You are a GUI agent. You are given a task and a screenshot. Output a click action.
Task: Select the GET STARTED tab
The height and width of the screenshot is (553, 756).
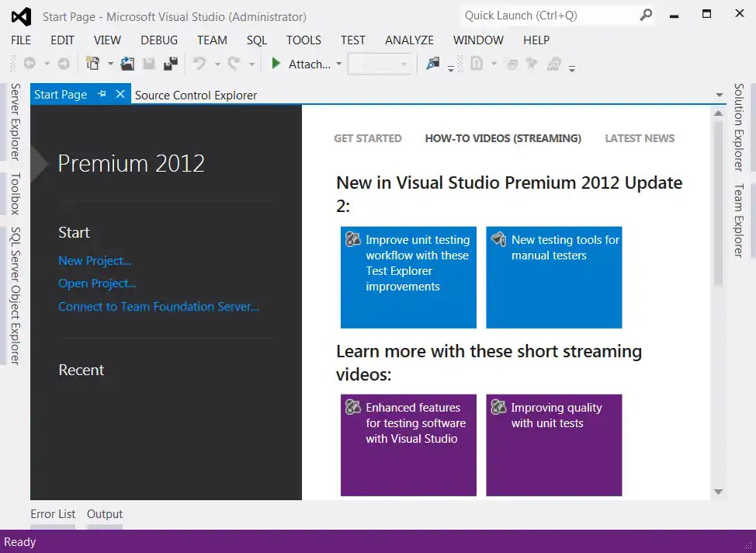[x=367, y=138]
